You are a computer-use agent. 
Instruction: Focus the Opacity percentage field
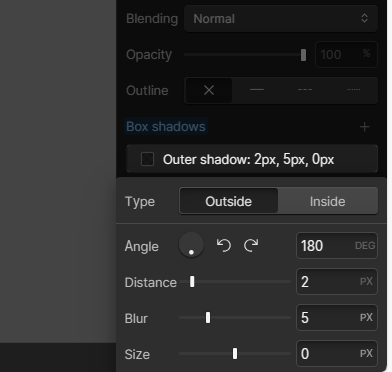point(346,55)
